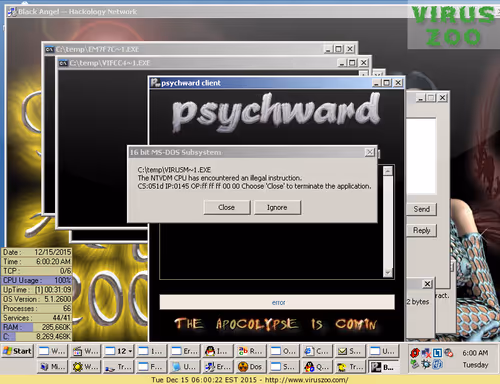The image size is (500, 384).
Task: Open the 'C...' Internet Explorer taskbar item
Action: tap(317, 351)
